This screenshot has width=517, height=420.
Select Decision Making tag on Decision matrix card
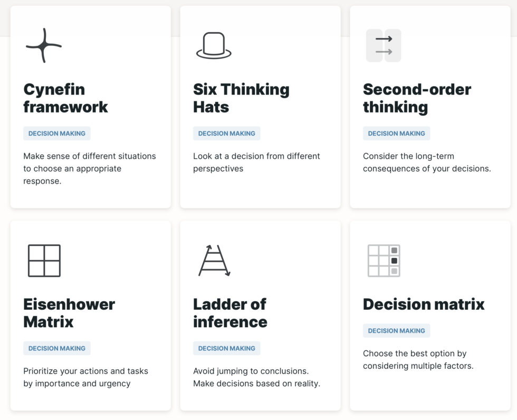click(x=397, y=331)
